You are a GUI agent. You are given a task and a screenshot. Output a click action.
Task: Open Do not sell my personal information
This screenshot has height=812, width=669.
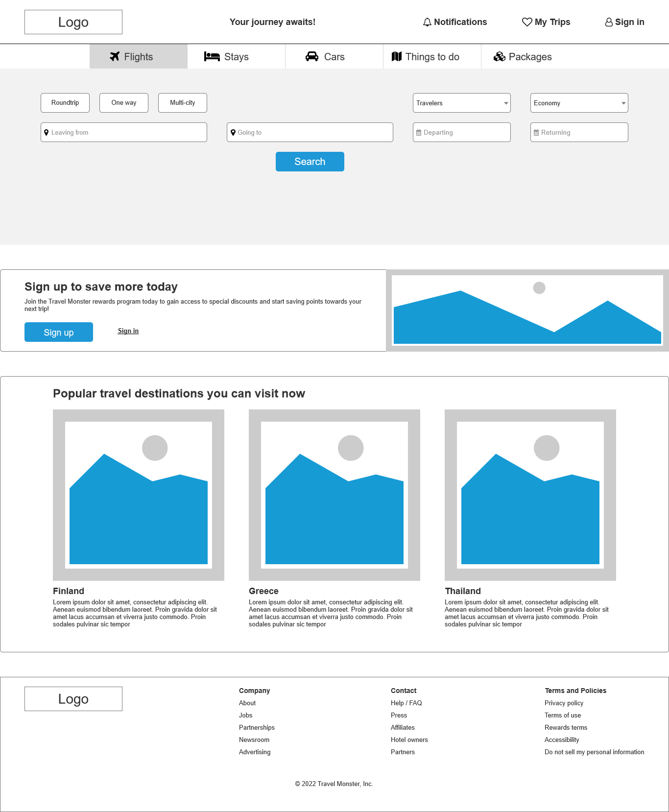point(595,752)
